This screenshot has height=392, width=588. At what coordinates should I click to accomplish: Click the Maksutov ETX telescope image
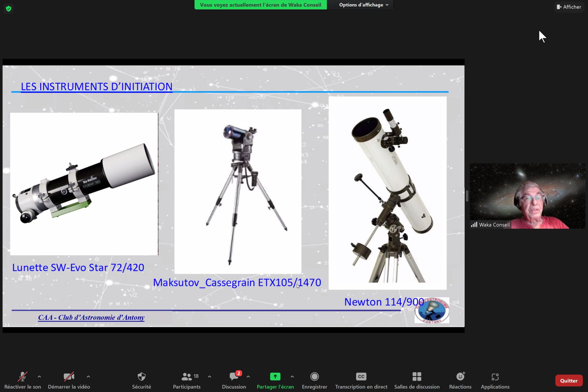pyautogui.click(x=238, y=192)
